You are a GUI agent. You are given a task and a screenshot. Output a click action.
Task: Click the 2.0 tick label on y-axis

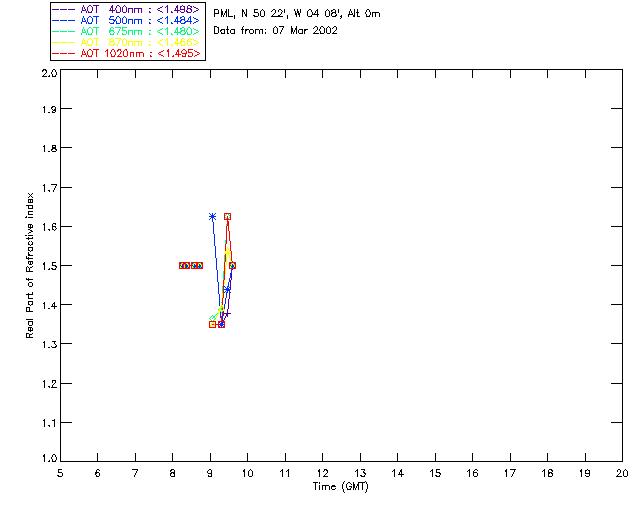click(49, 73)
